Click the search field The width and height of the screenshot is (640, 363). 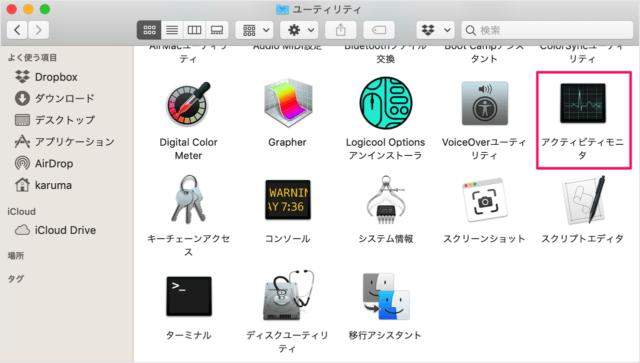pos(547,30)
